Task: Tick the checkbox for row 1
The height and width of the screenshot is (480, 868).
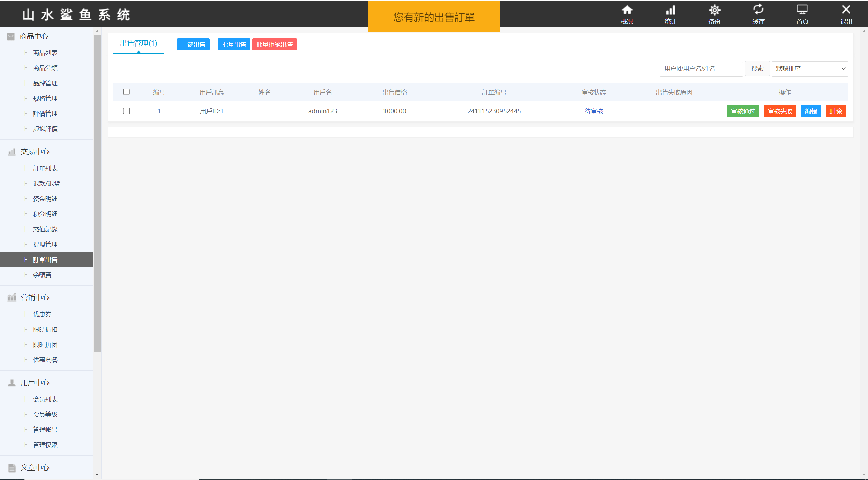Action: tap(126, 111)
